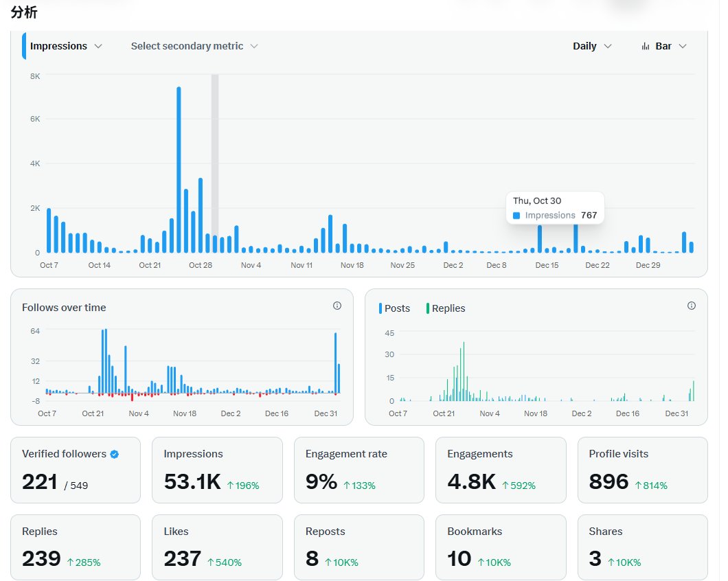Click the bar chart icon beside Bar
Image resolution: width=728 pixels, height=581 pixels.
646,46
